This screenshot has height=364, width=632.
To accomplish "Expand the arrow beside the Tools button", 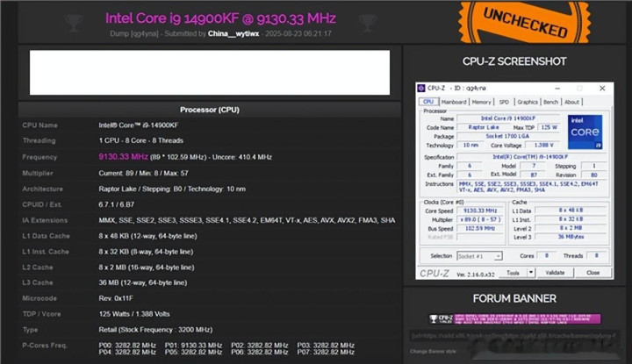I will pyautogui.click(x=531, y=273).
